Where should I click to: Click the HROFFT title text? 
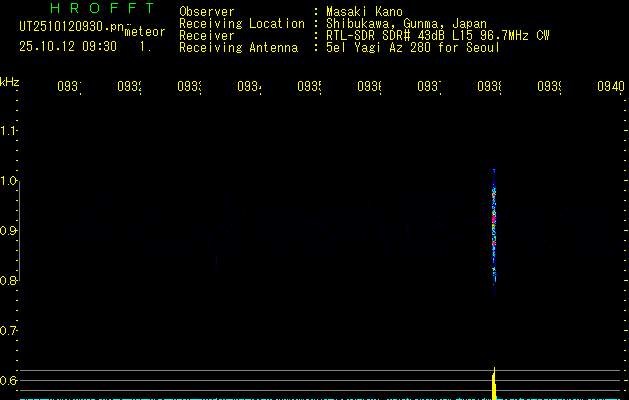[x=102, y=8]
